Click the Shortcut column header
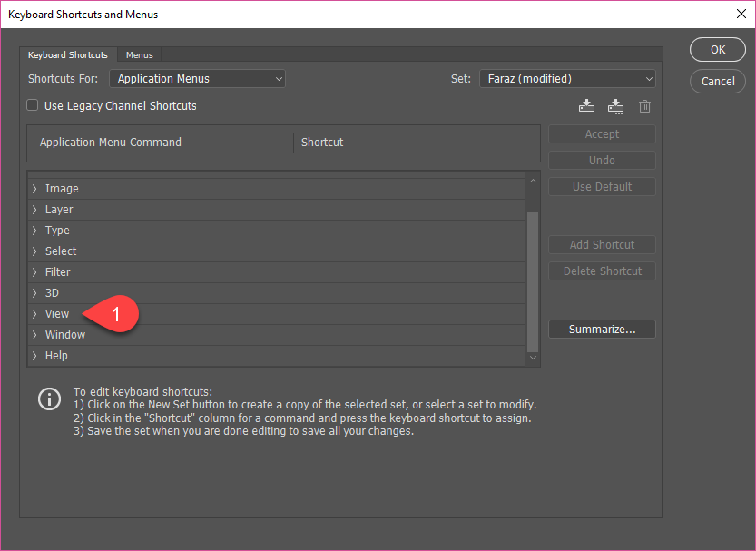 [x=322, y=143]
